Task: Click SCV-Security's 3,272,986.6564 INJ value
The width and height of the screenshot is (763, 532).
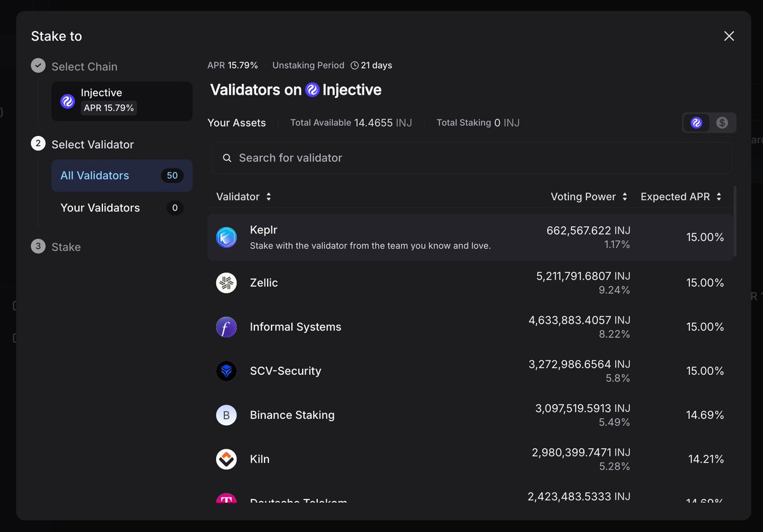Action: tap(579, 364)
